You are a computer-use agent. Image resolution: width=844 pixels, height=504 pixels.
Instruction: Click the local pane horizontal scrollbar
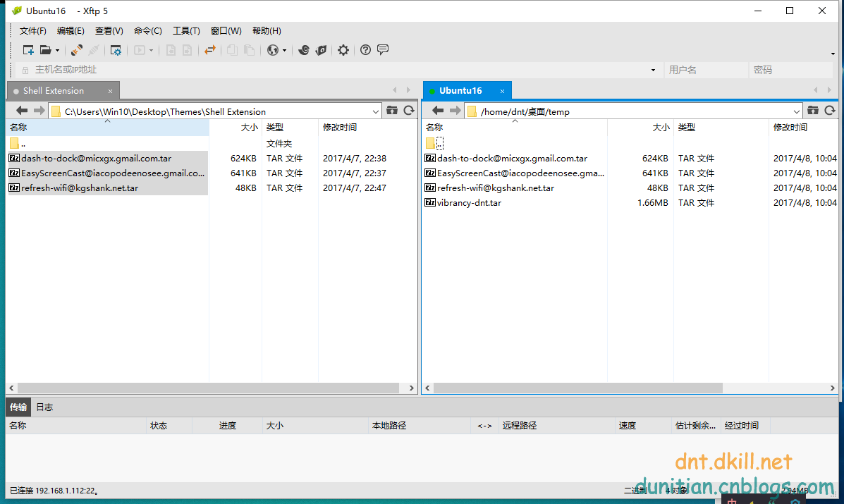click(208, 388)
